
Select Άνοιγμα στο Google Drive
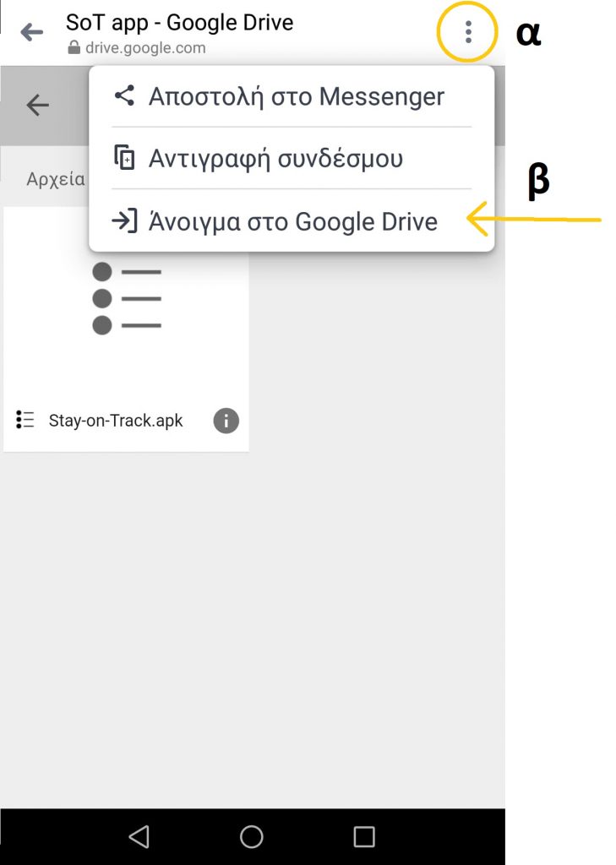[x=292, y=221]
